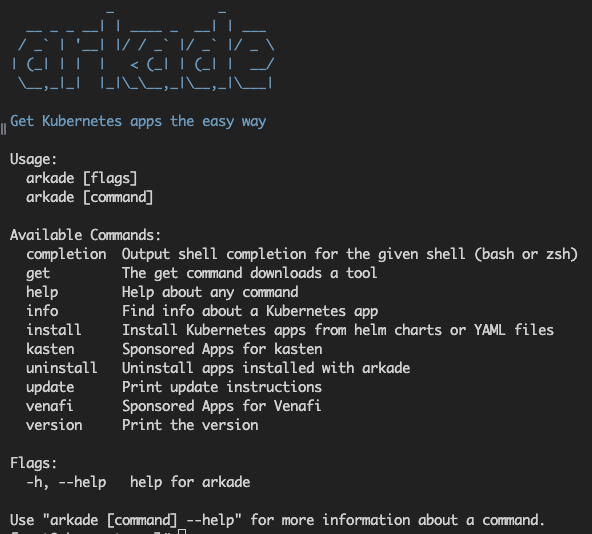
Task: Click the terminal cursor on the last line
Action: 182,531
